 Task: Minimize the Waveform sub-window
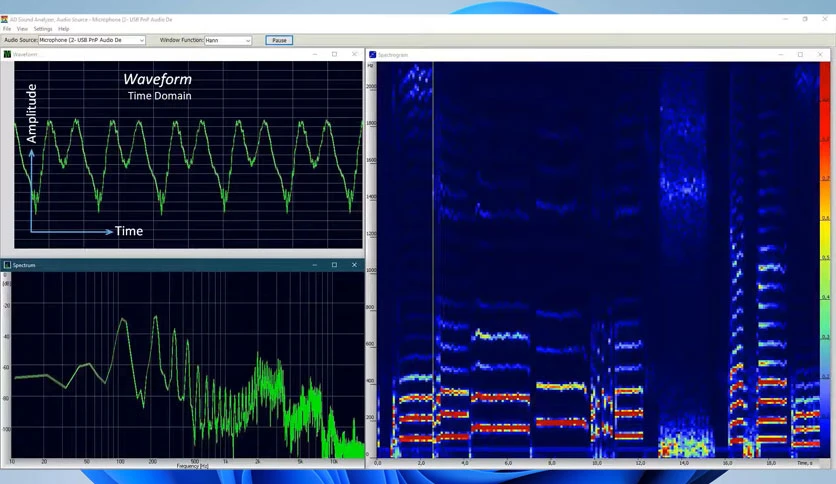(x=315, y=54)
